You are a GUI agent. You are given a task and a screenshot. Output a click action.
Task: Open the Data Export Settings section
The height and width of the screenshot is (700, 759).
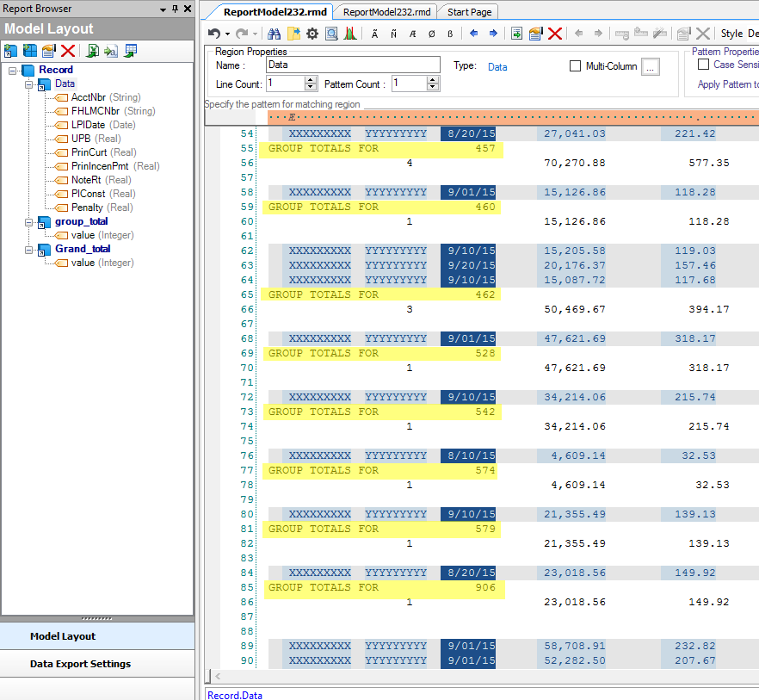(x=80, y=664)
